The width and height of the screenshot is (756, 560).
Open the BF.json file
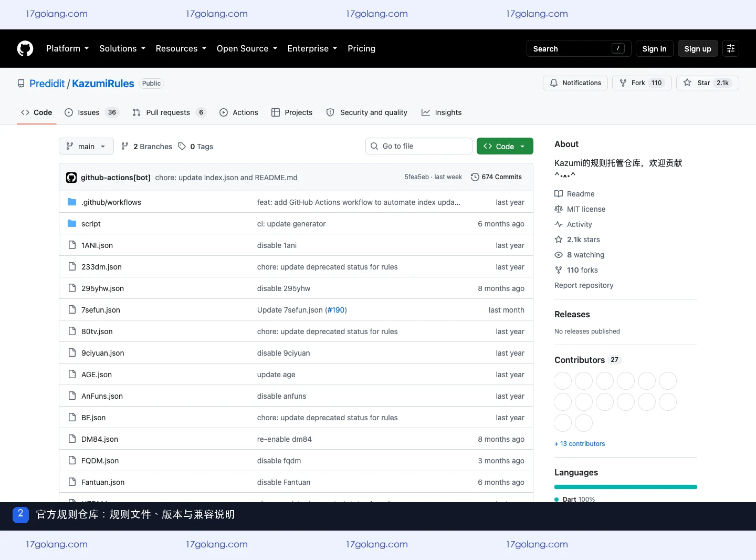(93, 418)
